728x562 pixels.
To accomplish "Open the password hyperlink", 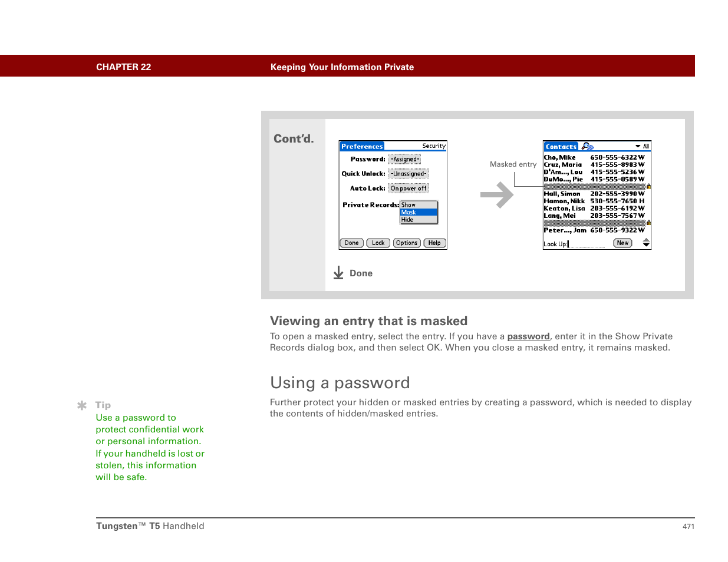I will point(528,337).
